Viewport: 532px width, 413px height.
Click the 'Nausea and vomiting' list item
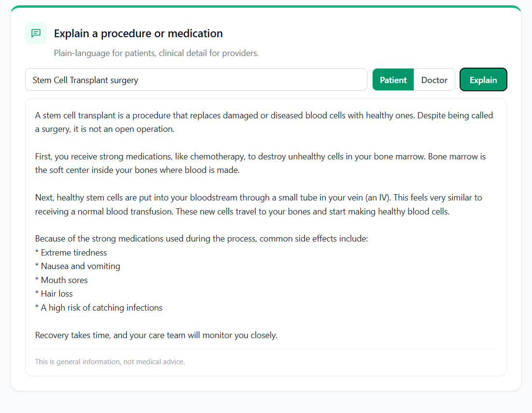(78, 266)
